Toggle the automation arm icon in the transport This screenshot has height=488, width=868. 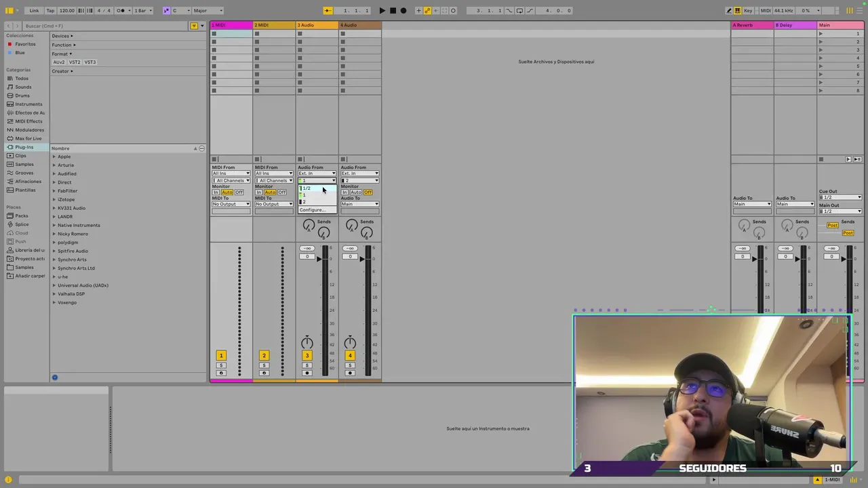tap(427, 10)
